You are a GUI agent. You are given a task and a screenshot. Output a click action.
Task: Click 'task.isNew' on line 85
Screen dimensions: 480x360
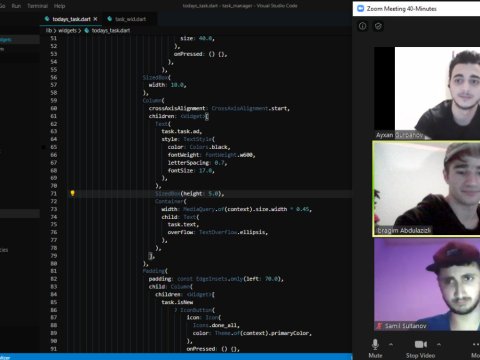[177, 302]
